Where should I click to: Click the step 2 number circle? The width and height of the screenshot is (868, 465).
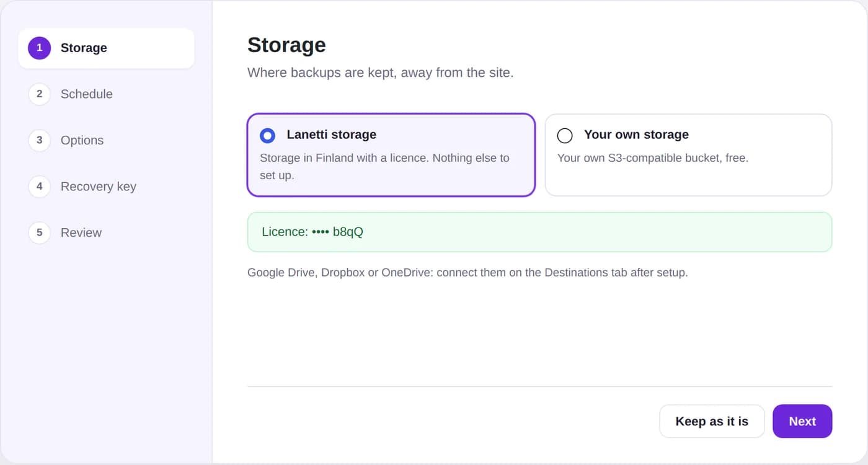click(x=39, y=94)
